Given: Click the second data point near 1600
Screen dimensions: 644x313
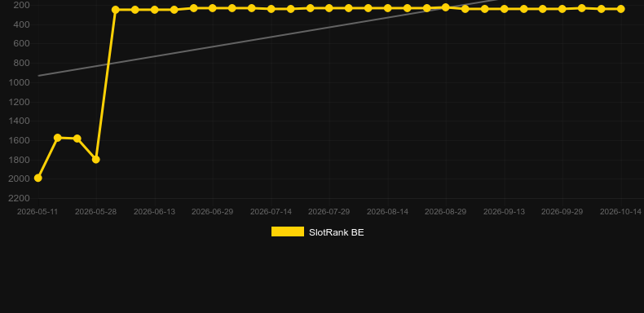Looking at the screenshot, I should [x=58, y=138].
